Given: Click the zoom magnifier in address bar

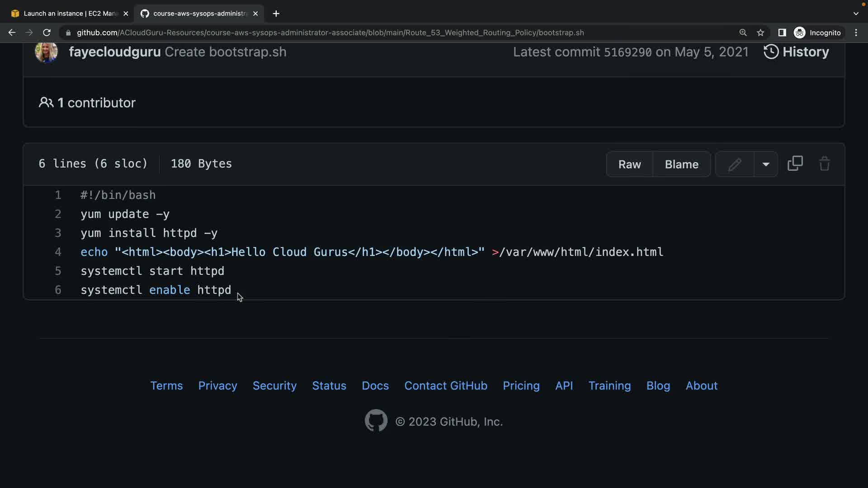Looking at the screenshot, I should click(x=743, y=33).
